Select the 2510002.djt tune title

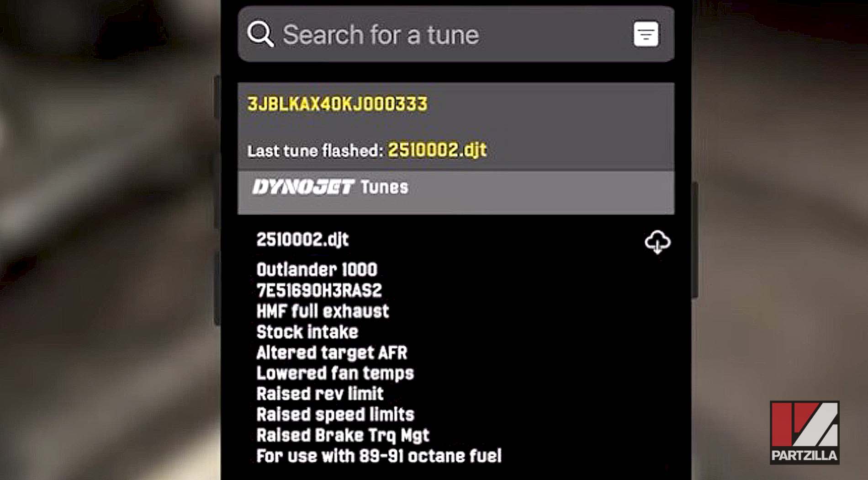pos(302,240)
